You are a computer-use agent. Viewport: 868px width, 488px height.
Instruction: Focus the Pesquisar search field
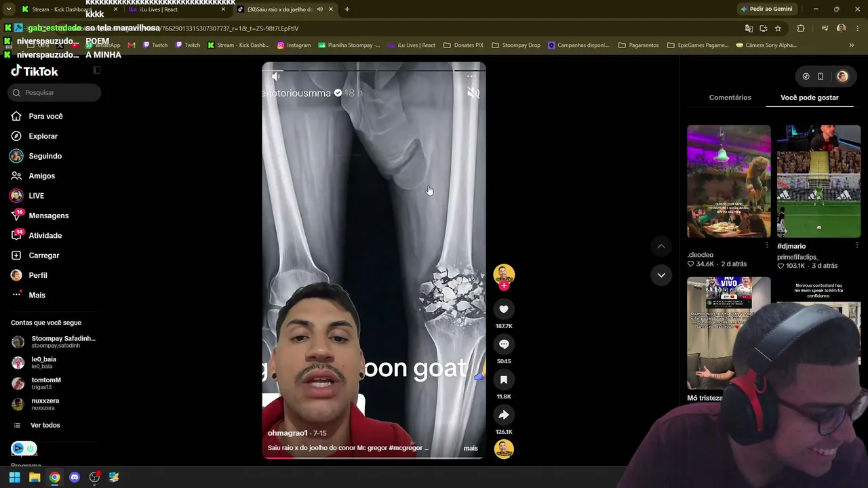click(x=54, y=92)
